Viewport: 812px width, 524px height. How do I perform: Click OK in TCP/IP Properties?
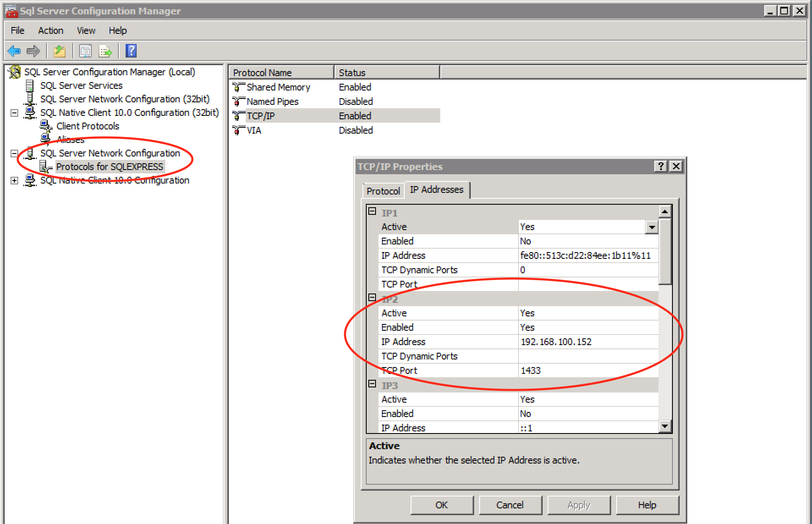(x=442, y=505)
